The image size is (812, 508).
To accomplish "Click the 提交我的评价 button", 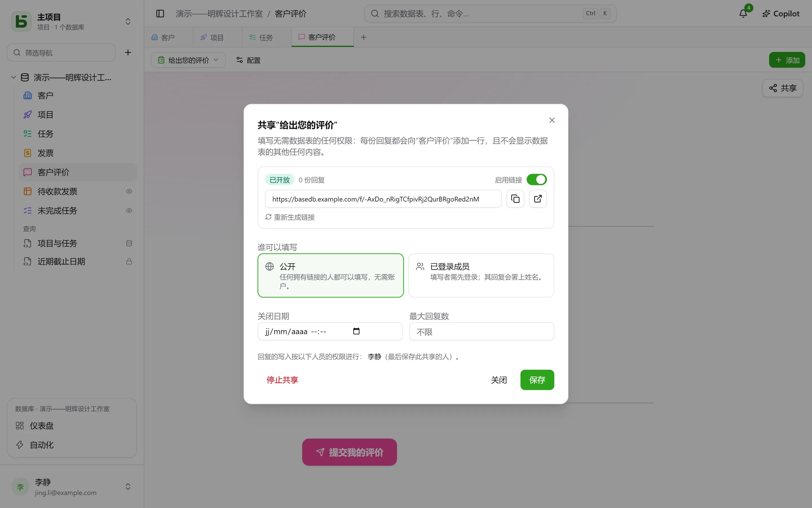I will tap(349, 452).
